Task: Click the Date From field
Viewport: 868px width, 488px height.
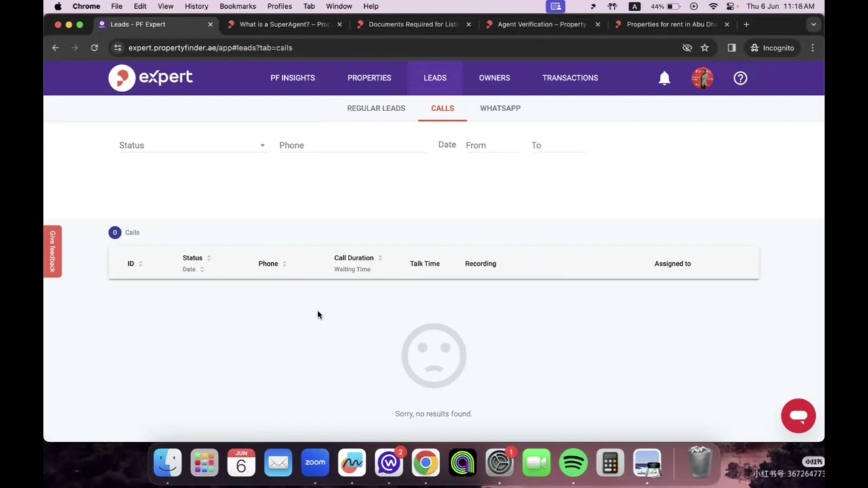Action: 493,145
